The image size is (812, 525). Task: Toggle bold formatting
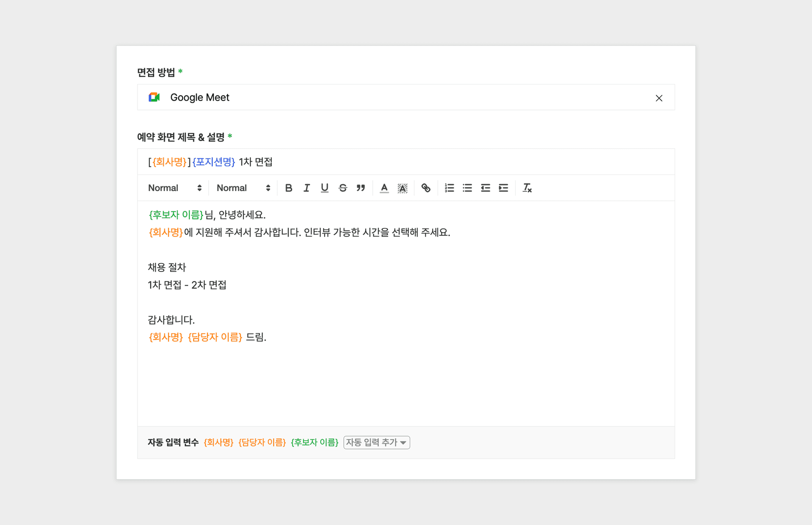coord(289,188)
